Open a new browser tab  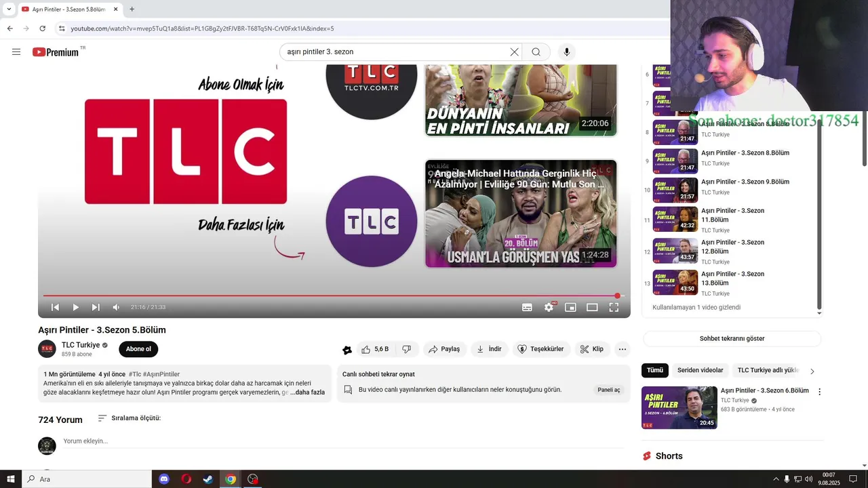point(132,9)
